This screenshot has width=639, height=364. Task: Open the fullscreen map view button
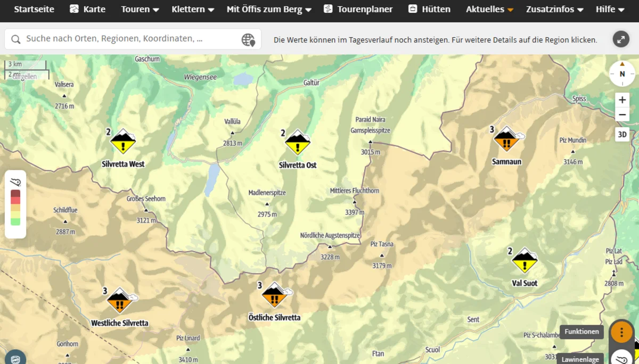point(620,39)
